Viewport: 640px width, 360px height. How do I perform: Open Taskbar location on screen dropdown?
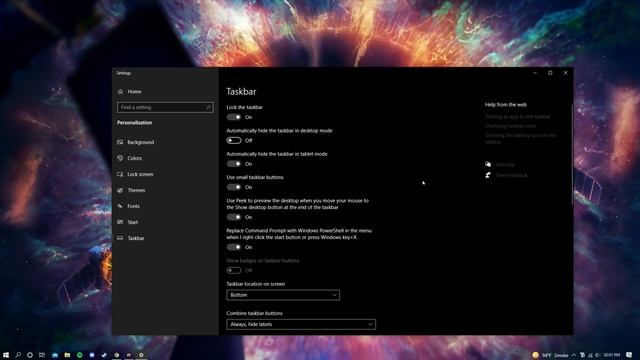click(283, 295)
